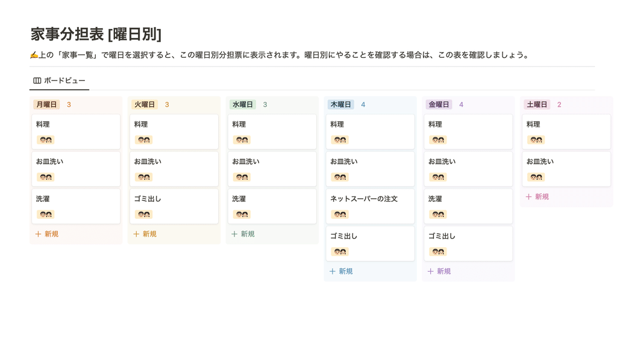Click the 木曜日 column tag
Screen dimensions: 617x364
(x=341, y=105)
